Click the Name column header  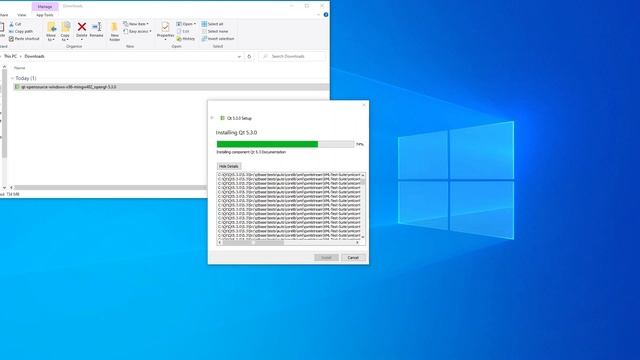click(x=20, y=68)
